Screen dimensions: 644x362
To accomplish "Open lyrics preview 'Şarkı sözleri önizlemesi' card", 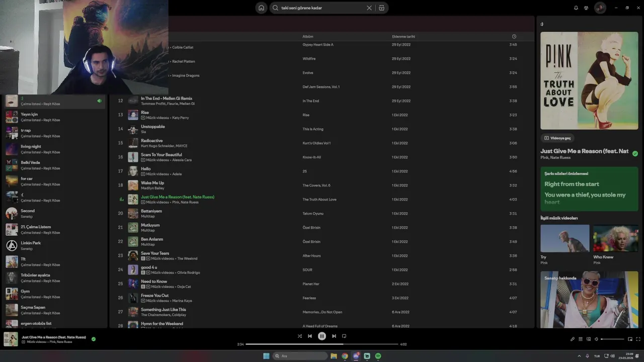I will (589, 189).
